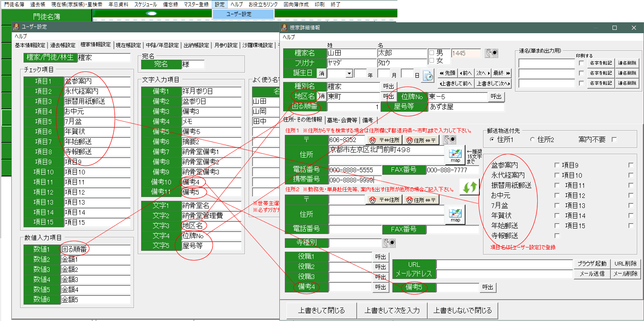Tick the 盆参案内 checkbox in detail window
Viewport: 644px width, 321px height.
click(x=557, y=165)
